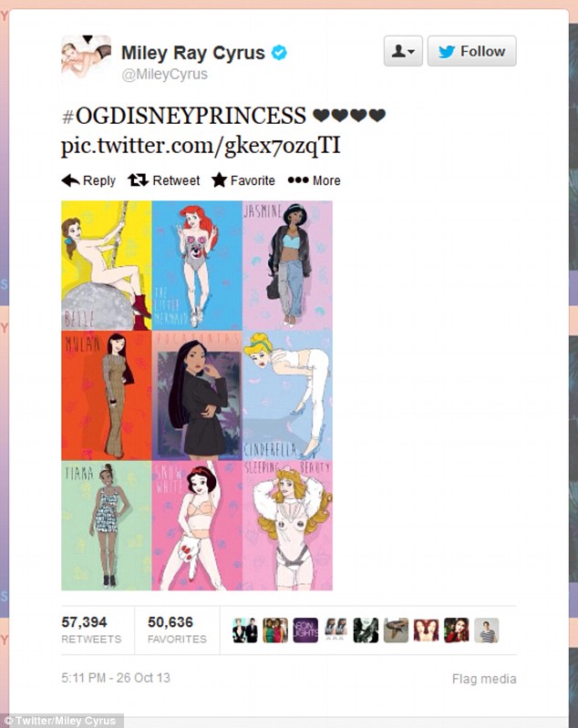
Task: Click the Flag media link
Action: tap(484, 679)
